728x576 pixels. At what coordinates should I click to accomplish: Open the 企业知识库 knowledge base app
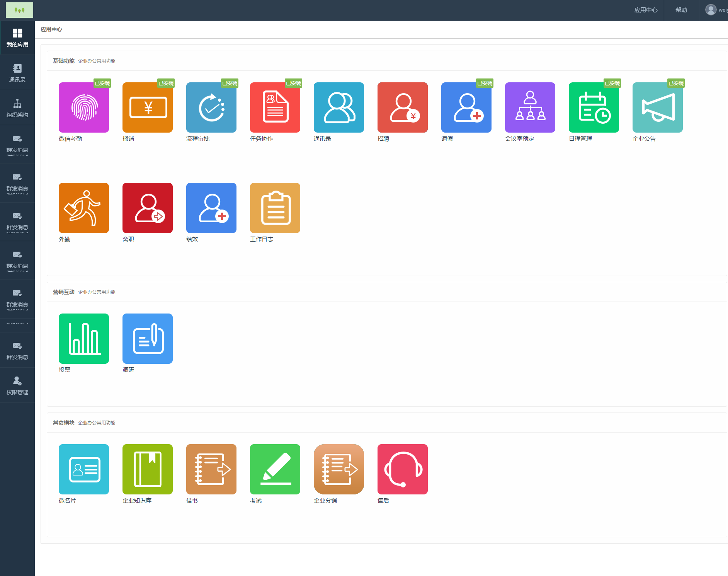point(148,469)
